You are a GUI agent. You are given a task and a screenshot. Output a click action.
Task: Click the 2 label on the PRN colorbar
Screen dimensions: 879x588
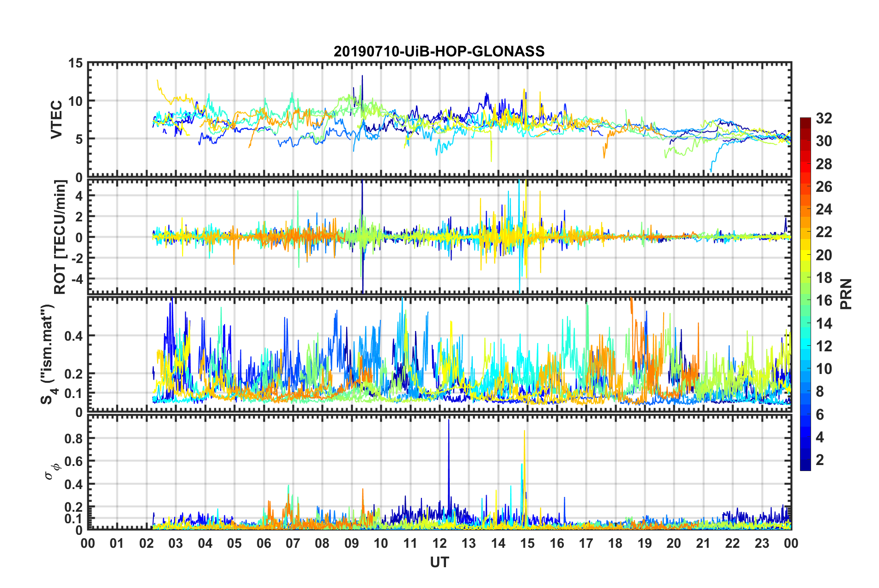point(820,460)
